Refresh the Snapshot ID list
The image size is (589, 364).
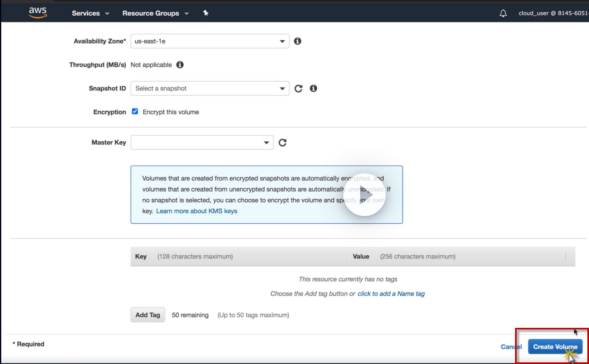click(x=299, y=88)
